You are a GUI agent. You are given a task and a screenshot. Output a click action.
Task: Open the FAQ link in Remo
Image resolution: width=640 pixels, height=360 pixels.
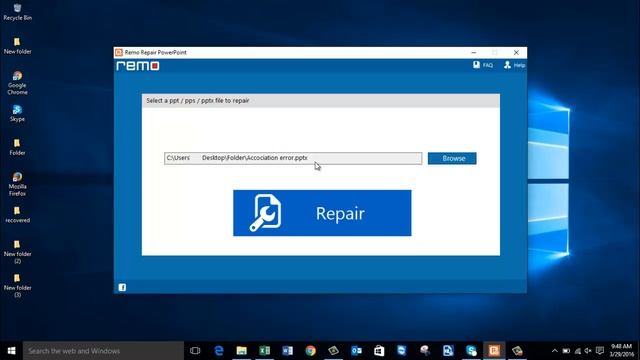click(483, 65)
